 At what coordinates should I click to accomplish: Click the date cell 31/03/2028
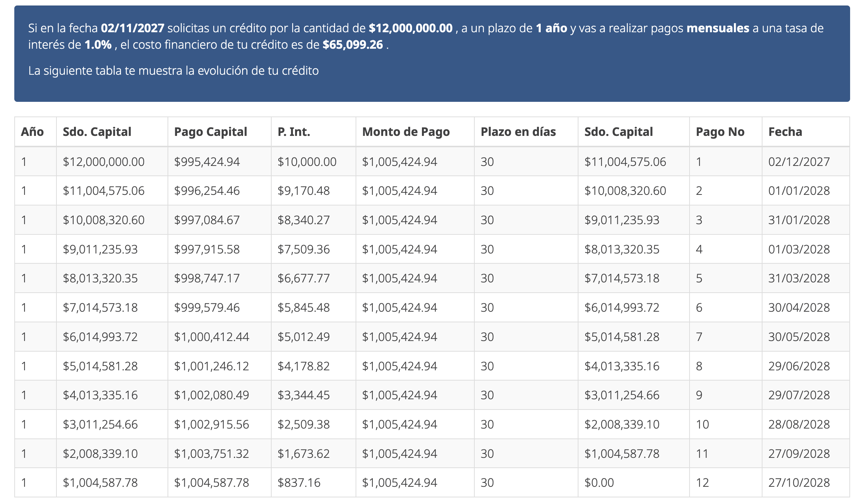click(x=806, y=278)
